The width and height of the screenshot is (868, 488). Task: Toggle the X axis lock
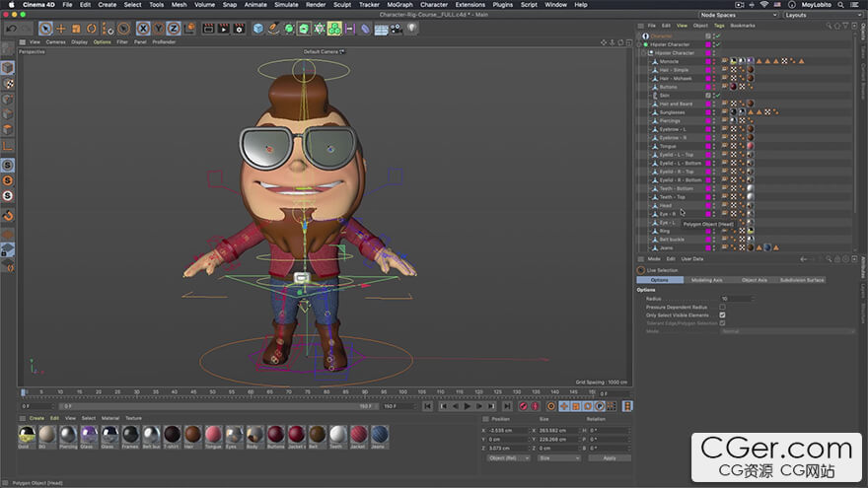(x=143, y=29)
